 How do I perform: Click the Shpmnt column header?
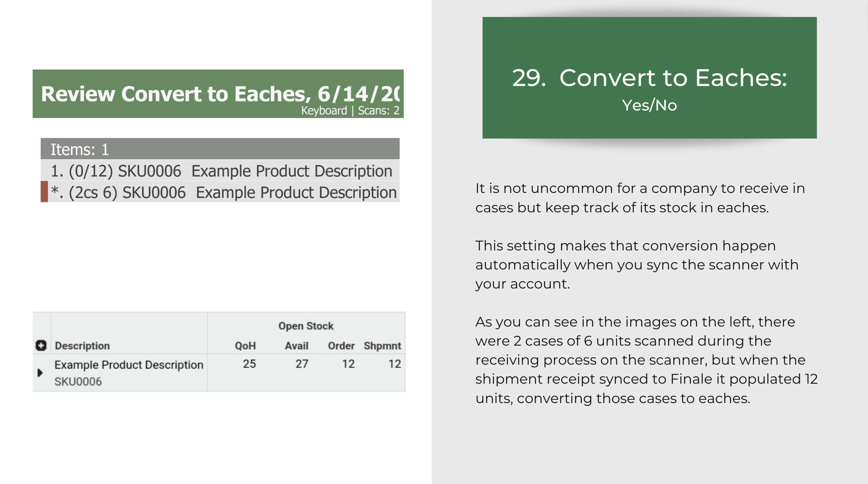382,346
